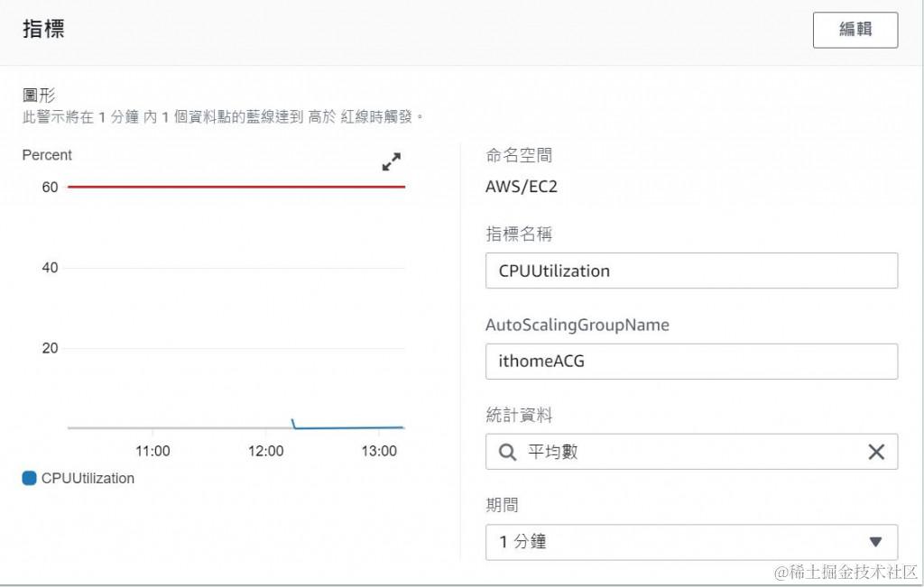The width and height of the screenshot is (924, 587).
Task: Click the 編輯 button
Action: (855, 29)
